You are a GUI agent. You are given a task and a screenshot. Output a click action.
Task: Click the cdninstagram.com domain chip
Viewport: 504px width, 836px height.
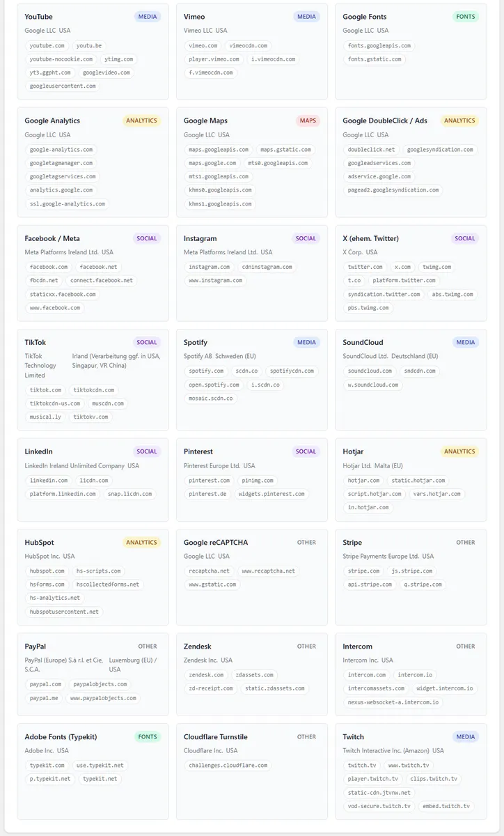[267, 267]
